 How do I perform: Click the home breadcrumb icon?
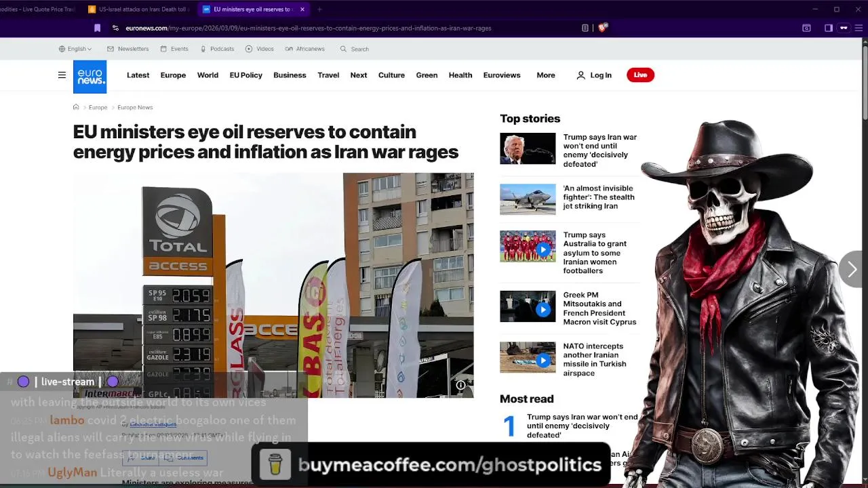click(x=76, y=107)
